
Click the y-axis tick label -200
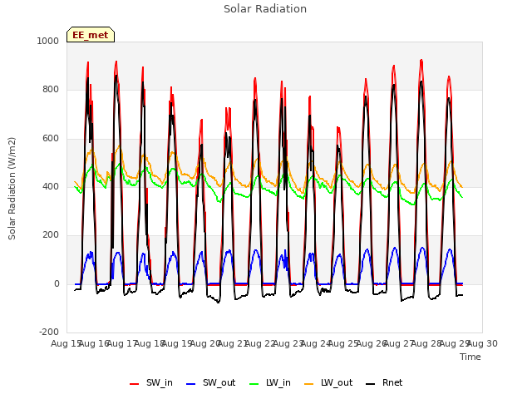pos(49,332)
